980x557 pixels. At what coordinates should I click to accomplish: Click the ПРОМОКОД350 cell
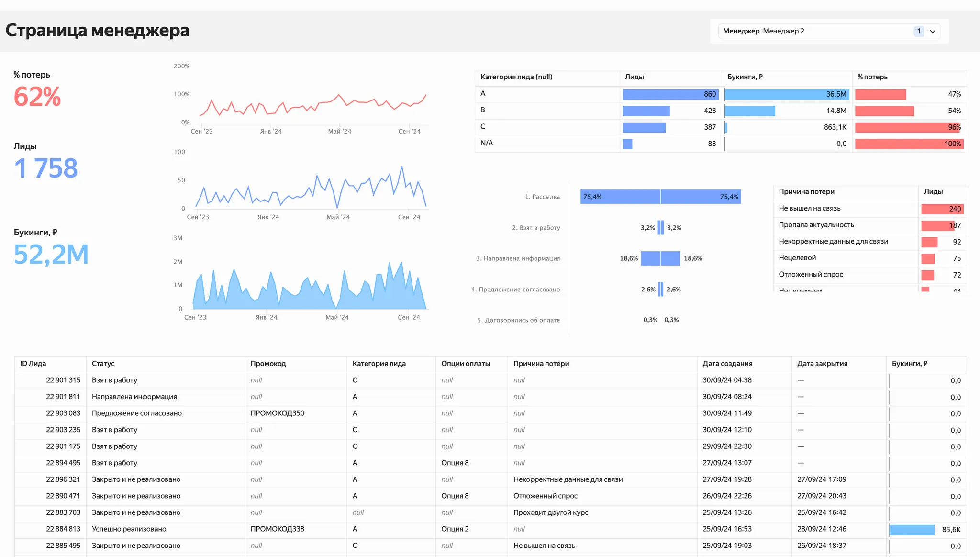click(278, 413)
